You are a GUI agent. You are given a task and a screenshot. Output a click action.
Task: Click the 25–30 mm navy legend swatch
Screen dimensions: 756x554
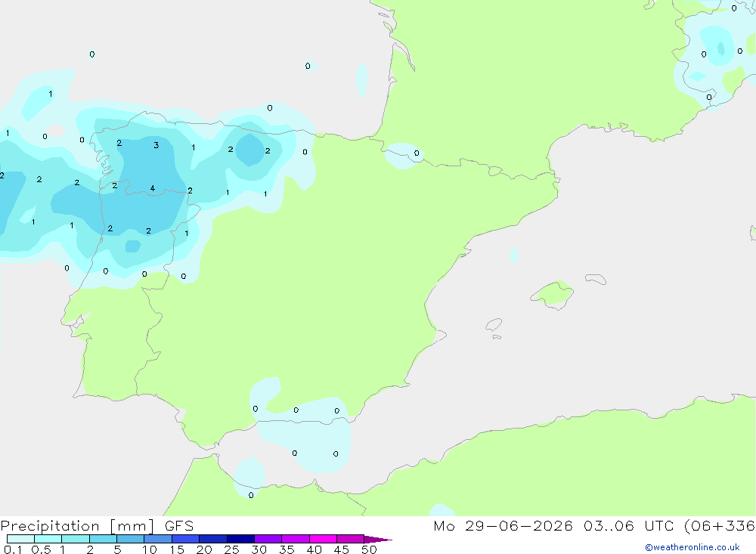click(x=240, y=539)
